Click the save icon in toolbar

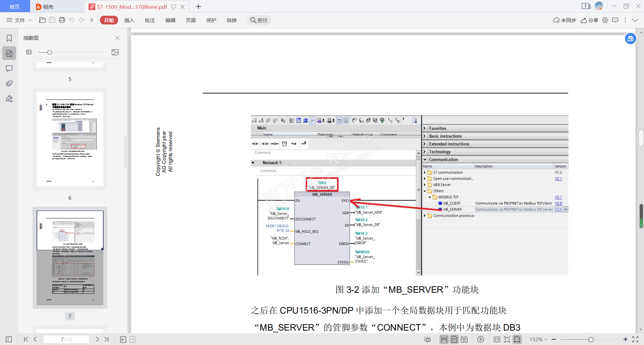point(52,20)
